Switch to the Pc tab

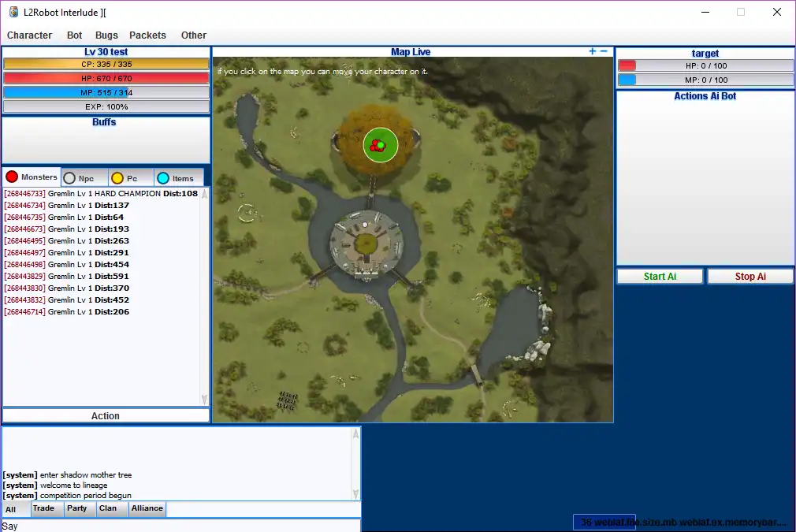click(131, 178)
